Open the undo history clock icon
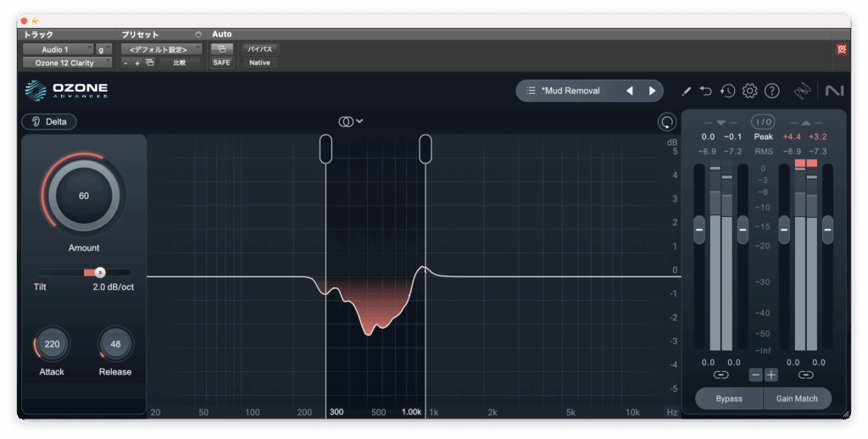 (727, 91)
